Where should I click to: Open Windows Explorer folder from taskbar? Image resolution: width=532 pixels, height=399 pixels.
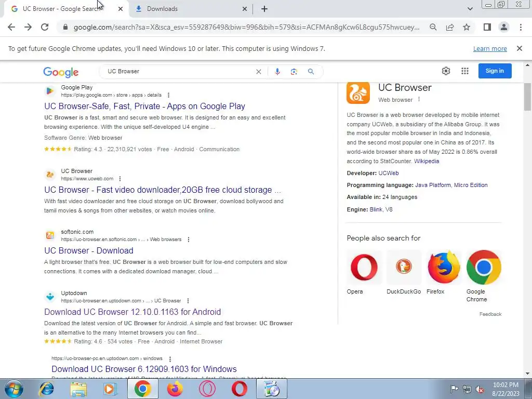(x=78, y=389)
